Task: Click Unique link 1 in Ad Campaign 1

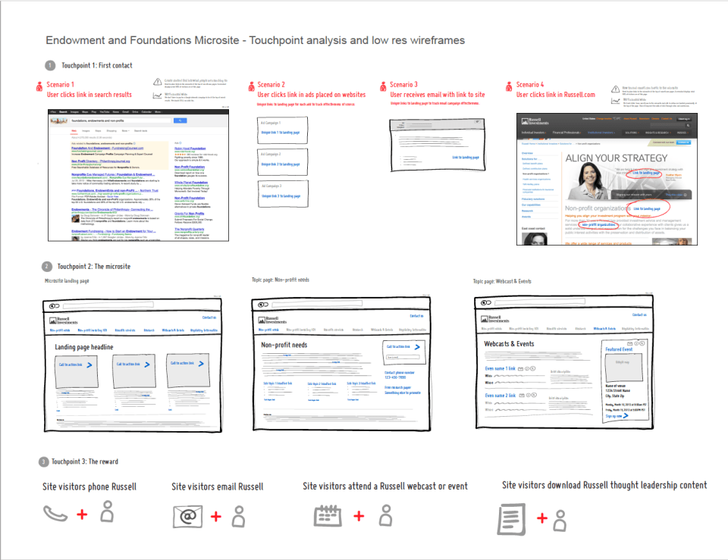Action: [x=281, y=131]
